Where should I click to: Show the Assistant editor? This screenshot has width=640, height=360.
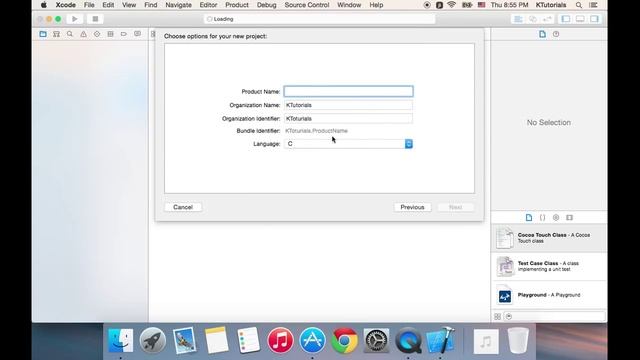point(533,19)
